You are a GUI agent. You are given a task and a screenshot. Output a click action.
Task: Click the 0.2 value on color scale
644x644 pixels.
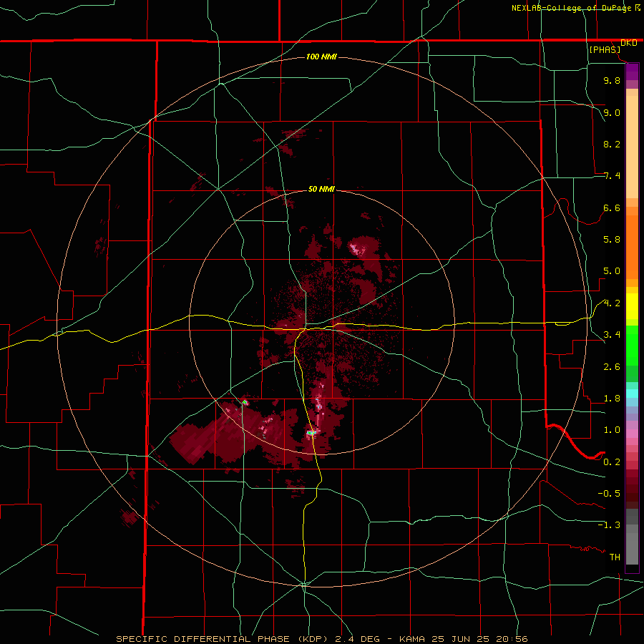pos(612,462)
